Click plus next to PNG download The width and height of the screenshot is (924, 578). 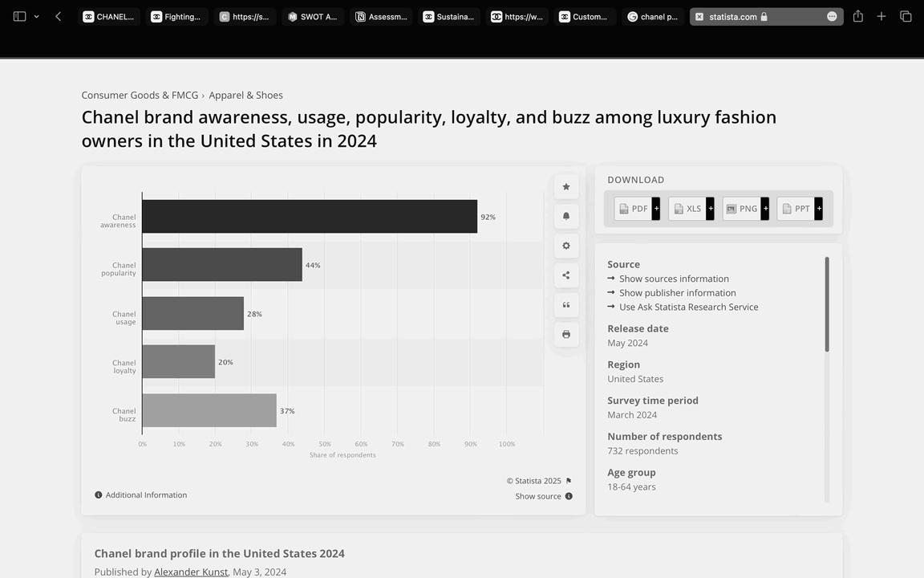click(765, 209)
